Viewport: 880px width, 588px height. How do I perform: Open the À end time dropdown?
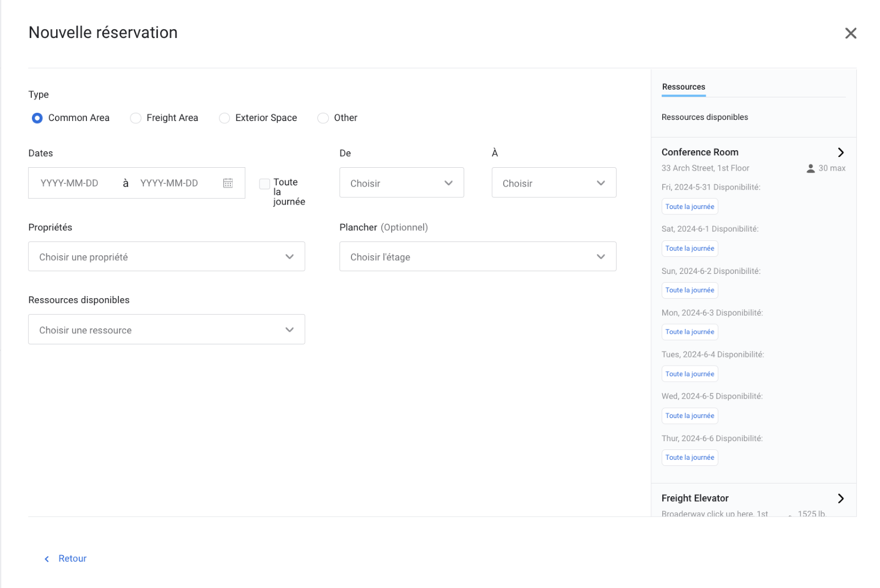[x=553, y=183]
